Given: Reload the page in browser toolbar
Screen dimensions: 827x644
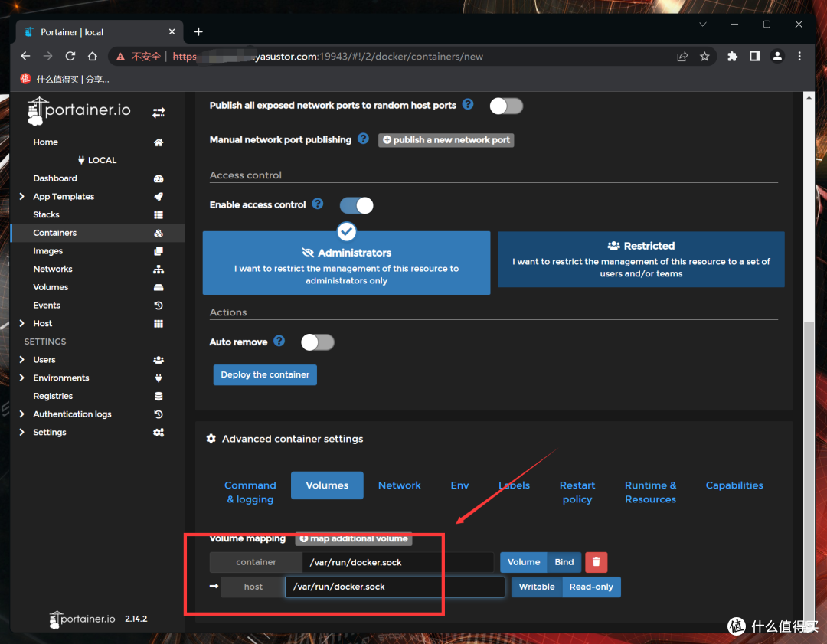Looking at the screenshot, I should click(70, 57).
